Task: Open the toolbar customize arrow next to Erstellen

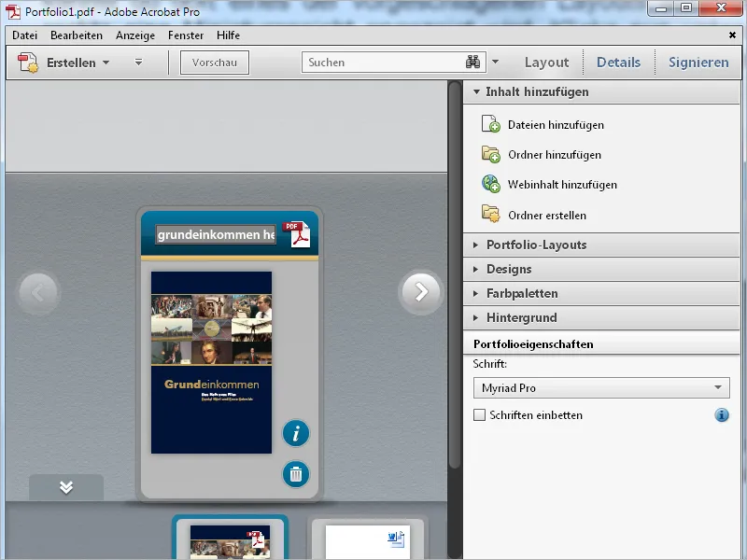Action: click(x=138, y=63)
